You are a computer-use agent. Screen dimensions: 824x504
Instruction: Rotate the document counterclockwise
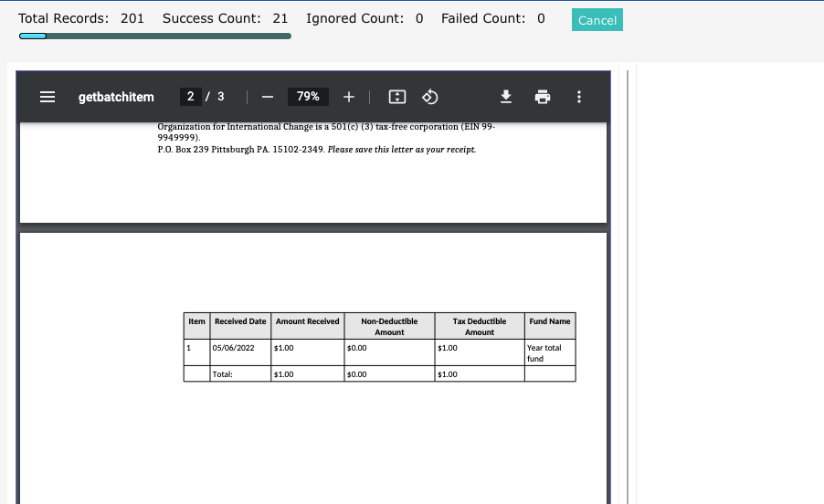click(x=430, y=97)
